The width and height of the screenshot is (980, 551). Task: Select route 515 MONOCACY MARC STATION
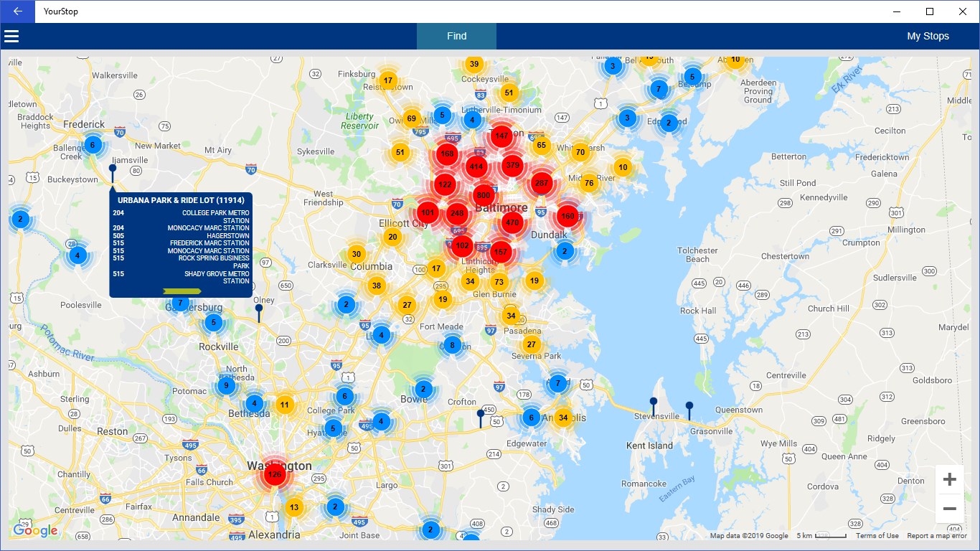click(181, 250)
